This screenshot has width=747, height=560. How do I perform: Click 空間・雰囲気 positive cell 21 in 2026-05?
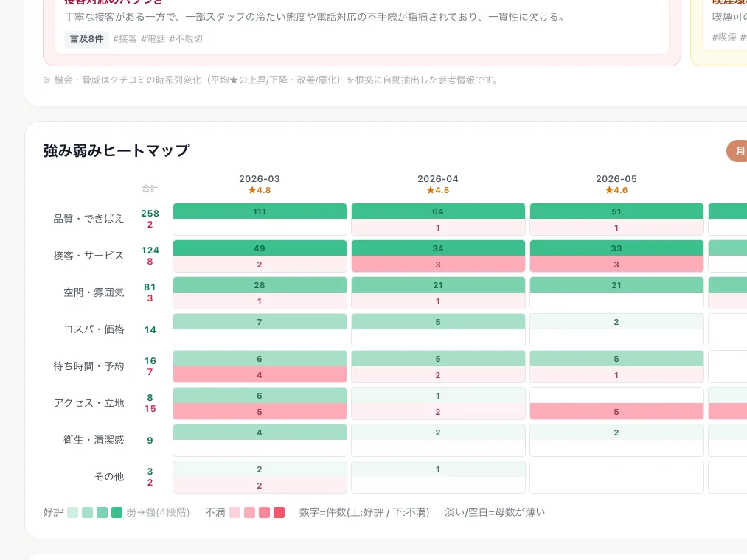[616, 285]
